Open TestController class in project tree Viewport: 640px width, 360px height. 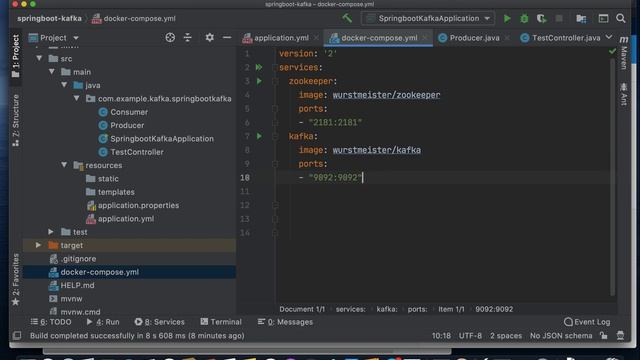pyautogui.click(x=137, y=152)
